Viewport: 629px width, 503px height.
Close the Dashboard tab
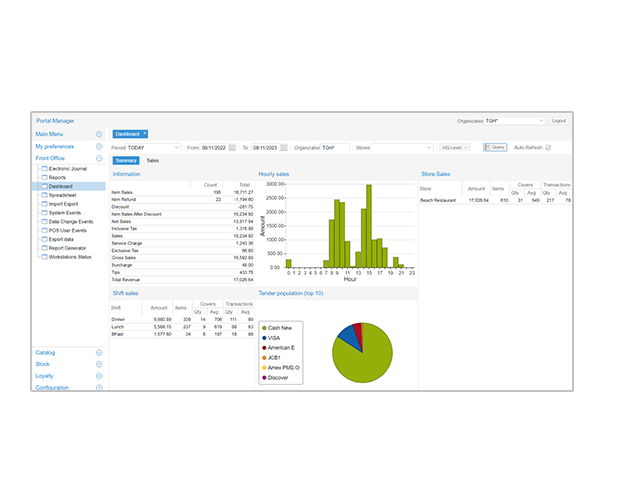[x=145, y=134]
